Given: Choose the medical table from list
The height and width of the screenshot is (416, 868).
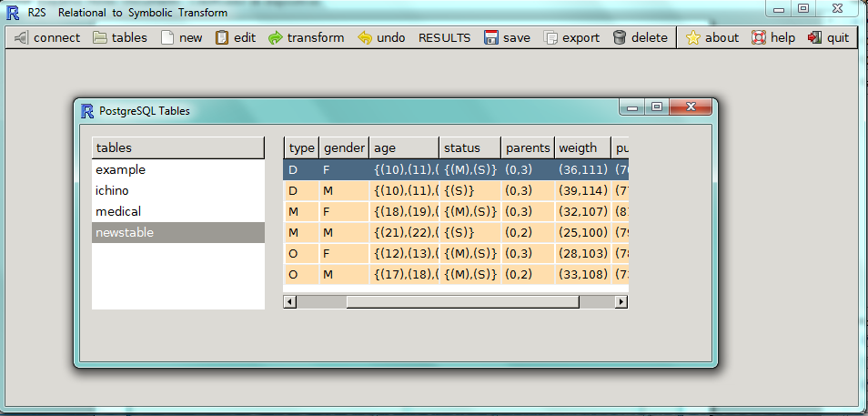Looking at the screenshot, I should click(x=119, y=212).
